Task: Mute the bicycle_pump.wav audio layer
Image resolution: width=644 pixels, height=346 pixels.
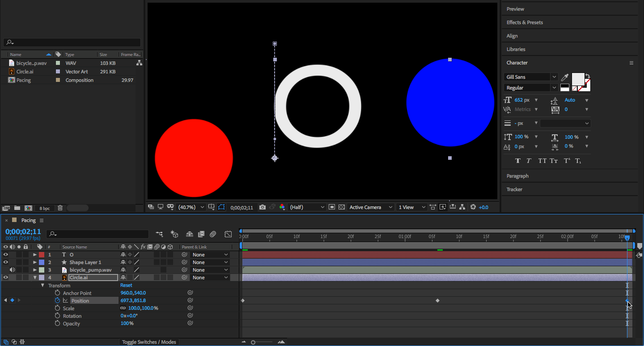Action: 12,270
